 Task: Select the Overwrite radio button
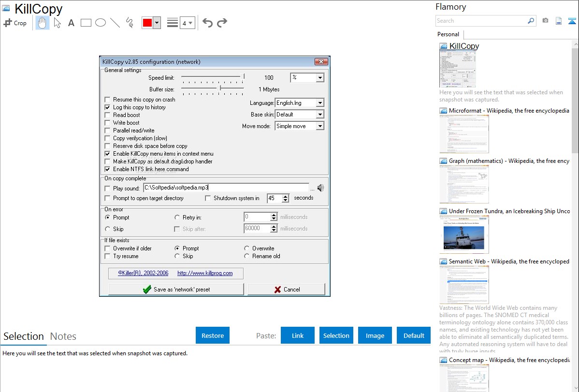[246, 248]
